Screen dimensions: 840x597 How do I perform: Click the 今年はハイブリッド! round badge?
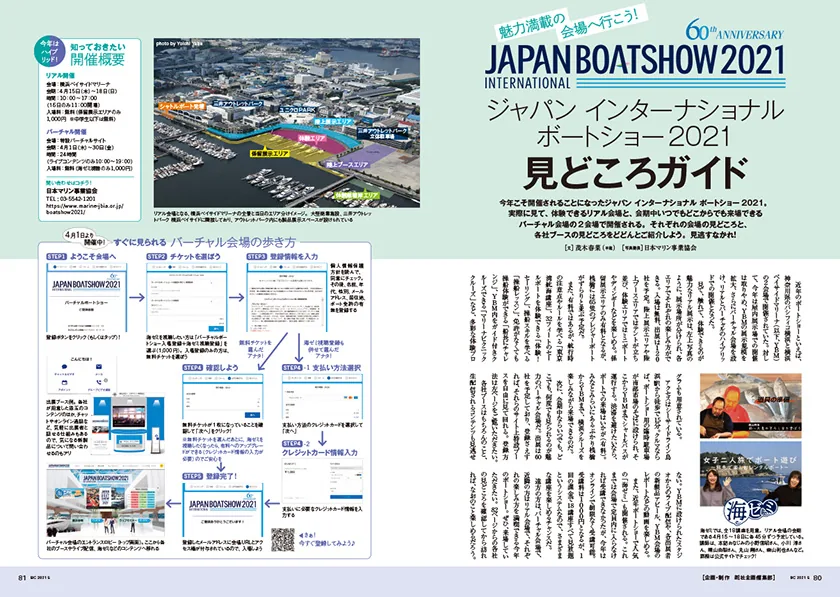(50, 53)
